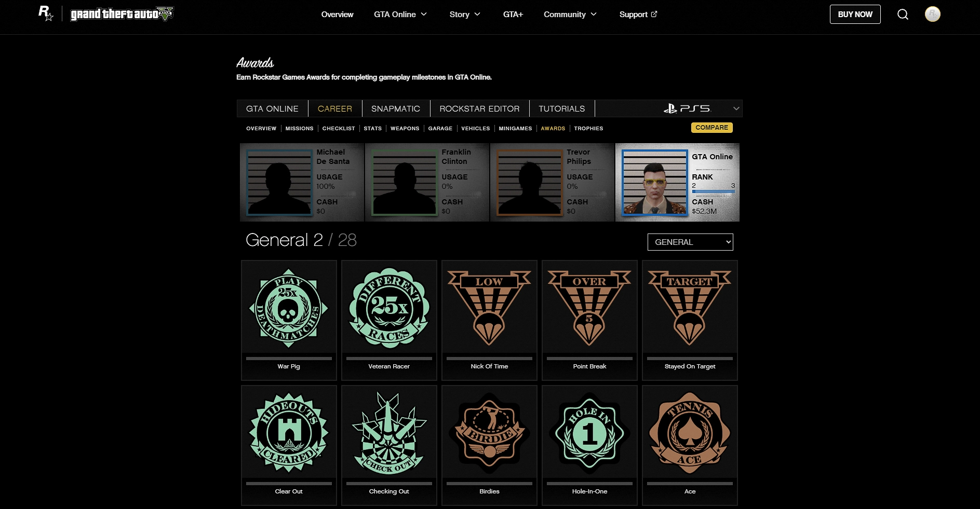Image resolution: width=980 pixels, height=509 pixels.
Task: Click the War Pig progress bar
Action: tap(289, 358)
